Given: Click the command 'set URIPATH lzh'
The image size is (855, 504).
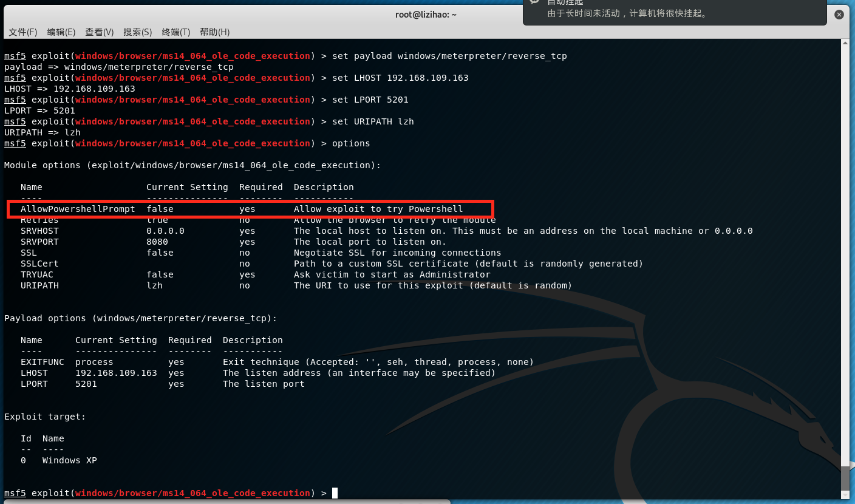Looking at the screenshot, I should 373,121.
